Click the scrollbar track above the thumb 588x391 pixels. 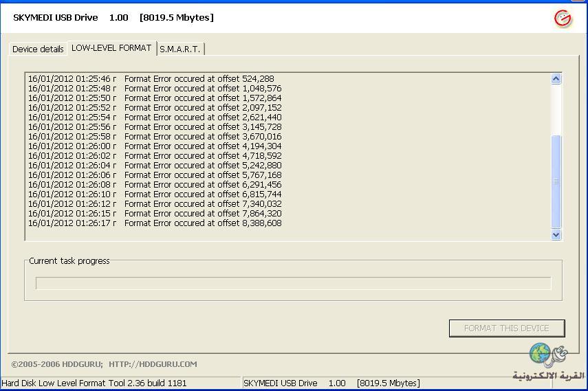point(556,109)
